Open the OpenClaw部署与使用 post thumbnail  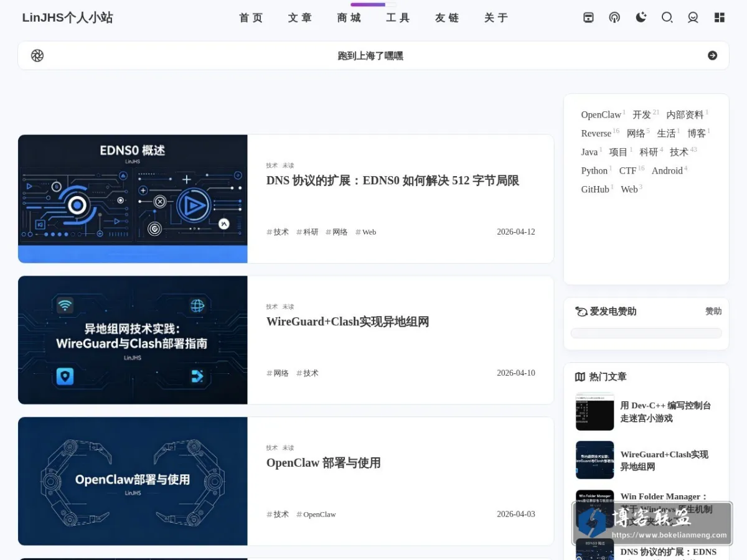133,481
